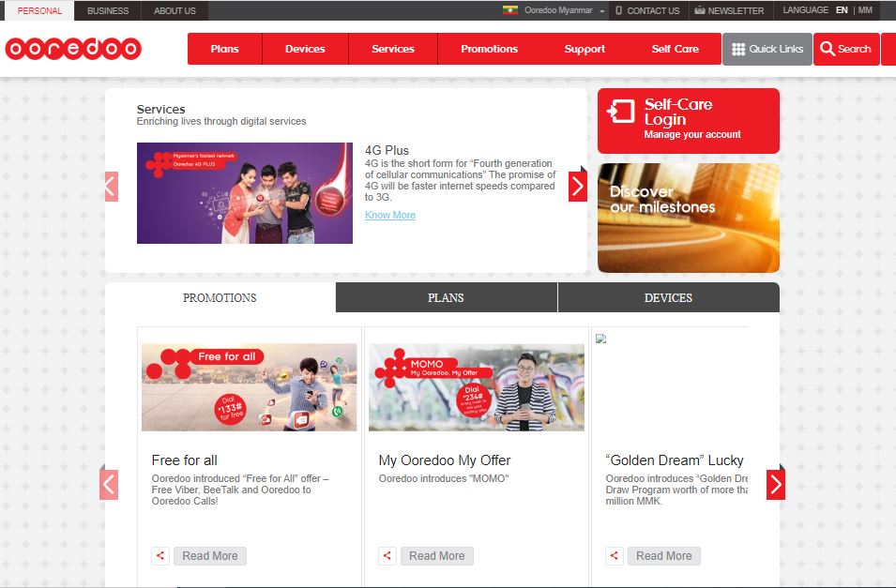Switch language to MM
The width and height of the screenshot is (896, 588).
[x=865, y=10]
